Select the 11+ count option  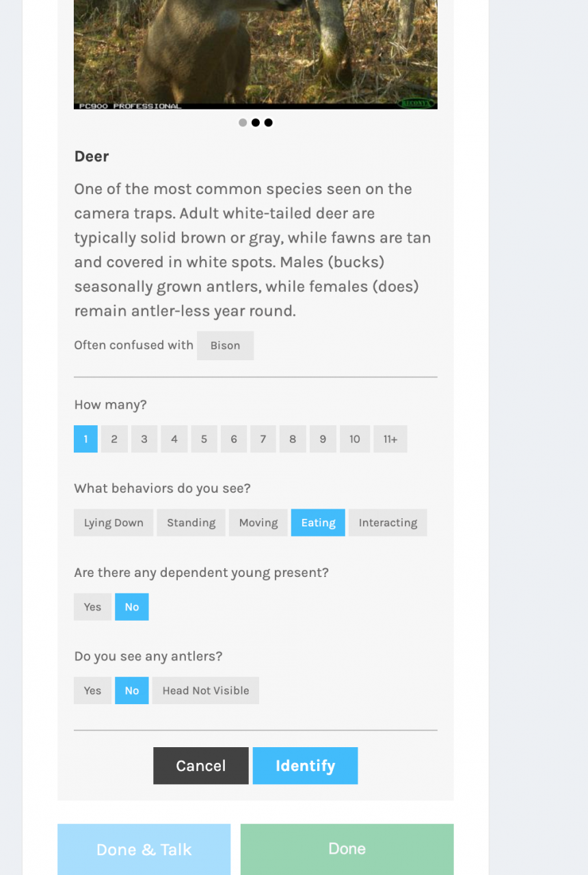[x=390, y=440]
